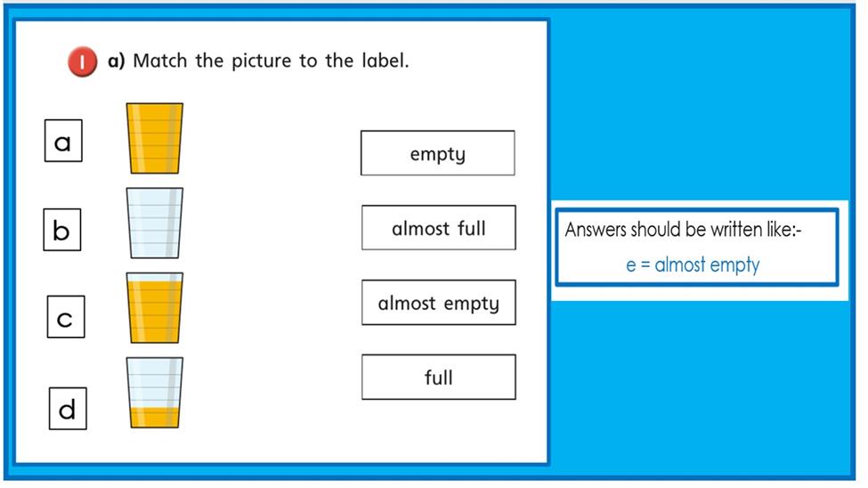This screenshot has height=488, width=868.
Task: Click the 'empty' label box
Action: 438,153
